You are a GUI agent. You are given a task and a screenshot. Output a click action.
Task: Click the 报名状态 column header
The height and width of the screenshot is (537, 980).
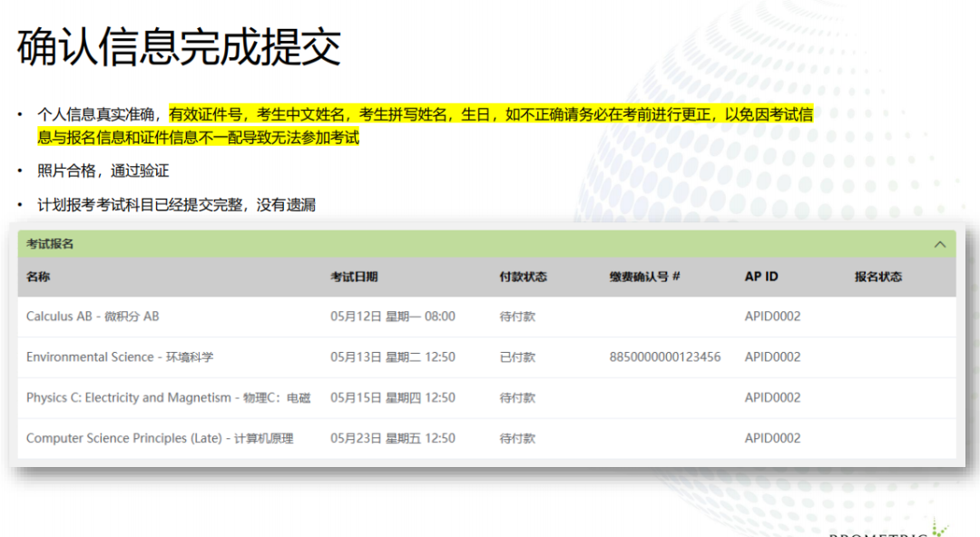point(877,277)
